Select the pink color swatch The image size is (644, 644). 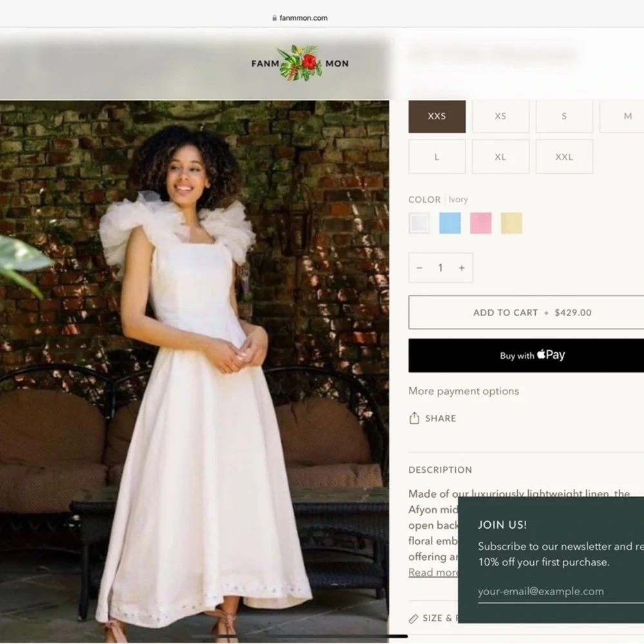[x=481, y=223]
